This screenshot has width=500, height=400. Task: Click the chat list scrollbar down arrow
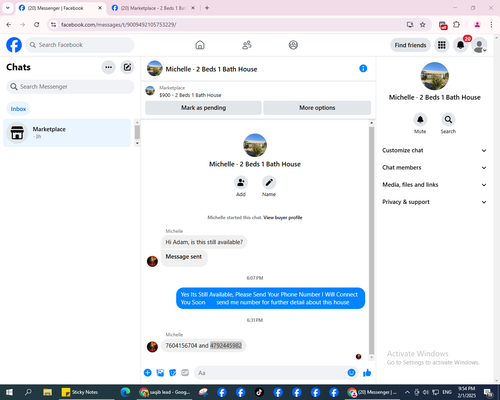tap(137, 143)
